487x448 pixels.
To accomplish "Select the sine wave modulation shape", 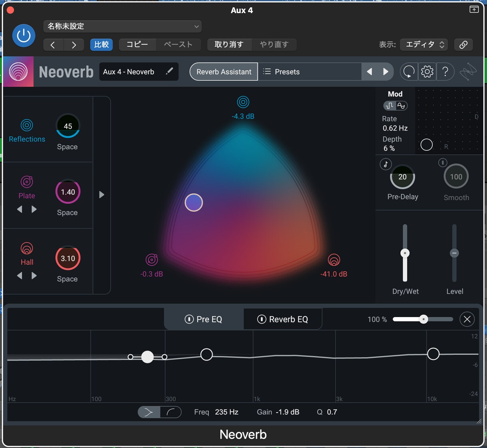I will 401,105.
